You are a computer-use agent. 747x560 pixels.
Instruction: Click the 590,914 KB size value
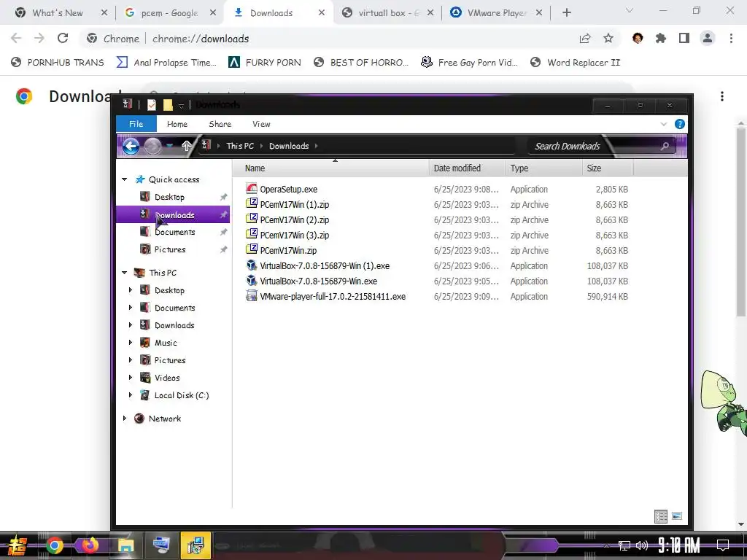point(608,296)
